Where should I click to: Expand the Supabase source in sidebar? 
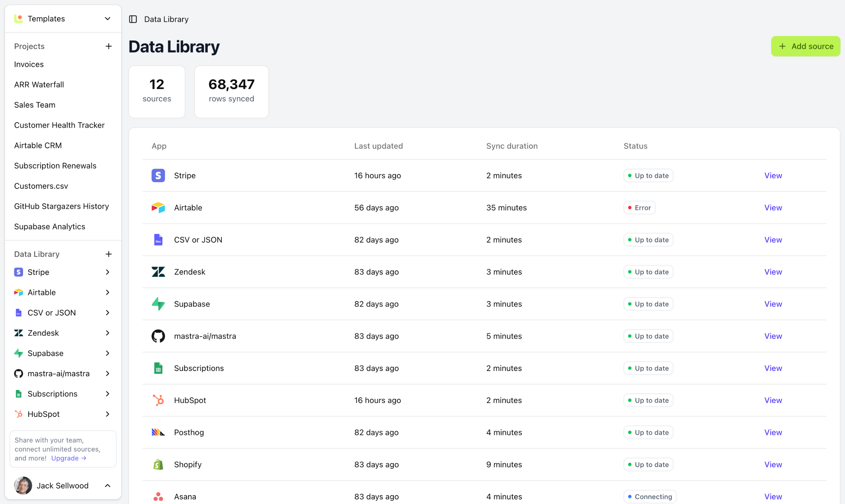[108, 353]
